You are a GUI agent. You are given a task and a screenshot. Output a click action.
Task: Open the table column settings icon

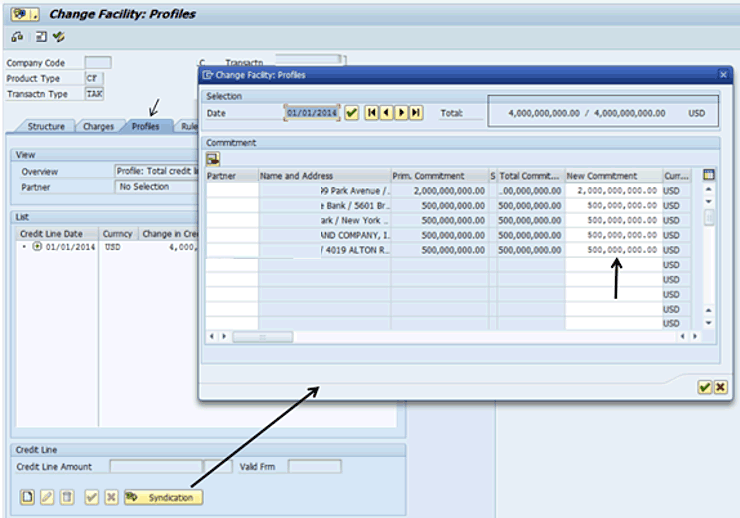(709, 175)
